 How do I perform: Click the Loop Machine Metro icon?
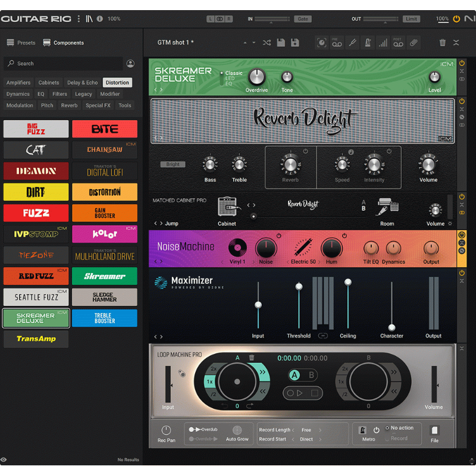(362, 430)
